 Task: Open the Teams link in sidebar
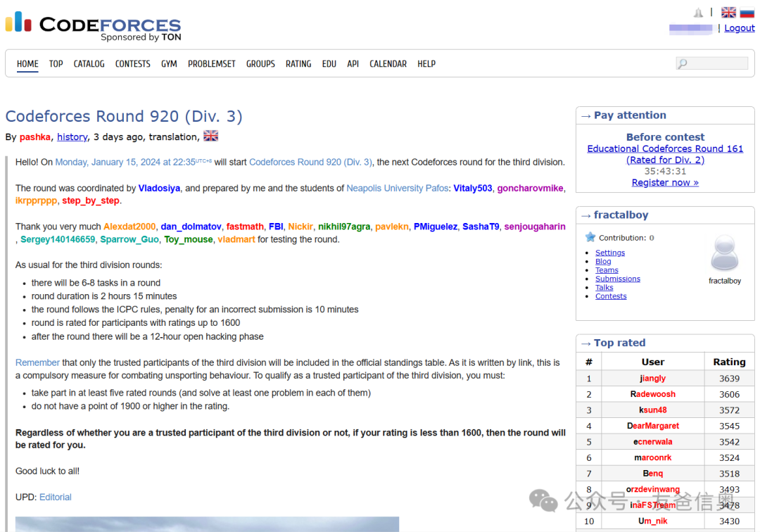click(x=607, y=270)
